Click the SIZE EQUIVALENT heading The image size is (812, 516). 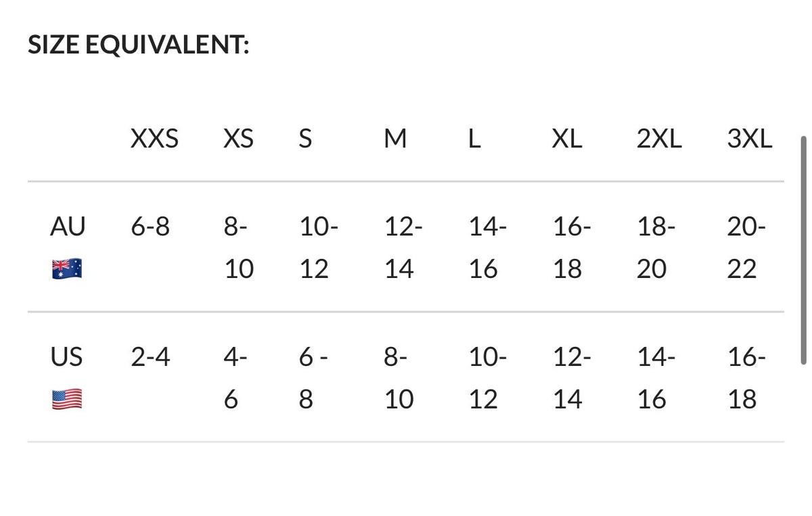pyautogui.click(x=139, y=46)
